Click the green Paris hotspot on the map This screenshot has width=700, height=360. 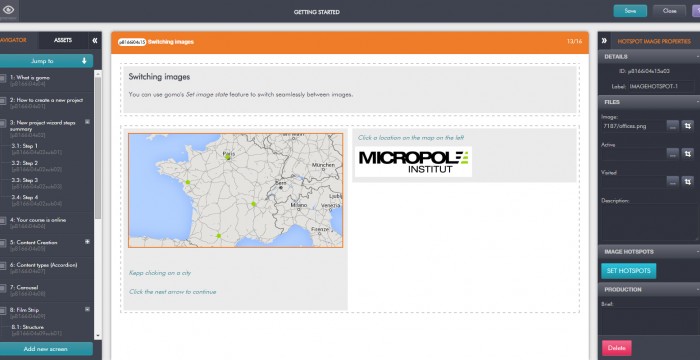pos(227,157)
